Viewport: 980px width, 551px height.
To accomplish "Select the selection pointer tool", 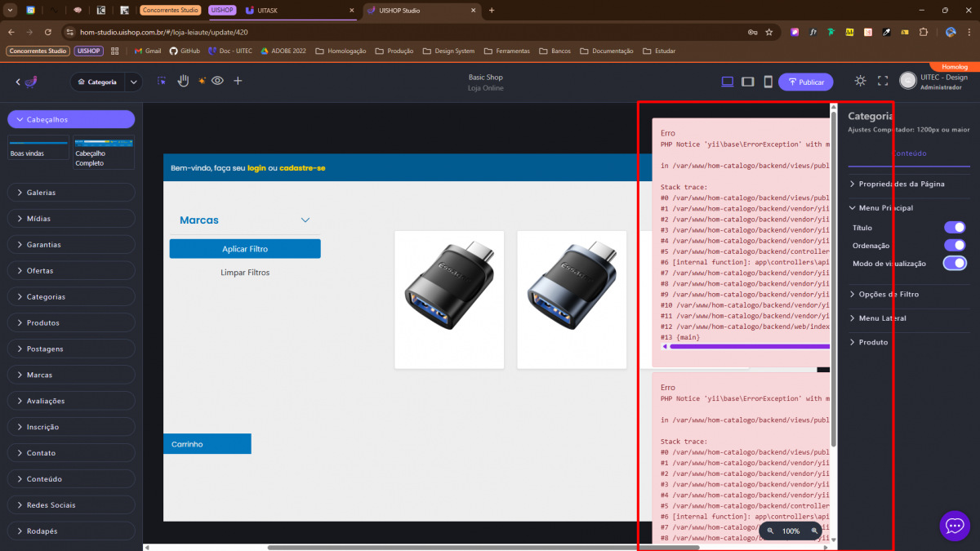I will [x=162, y=82].
